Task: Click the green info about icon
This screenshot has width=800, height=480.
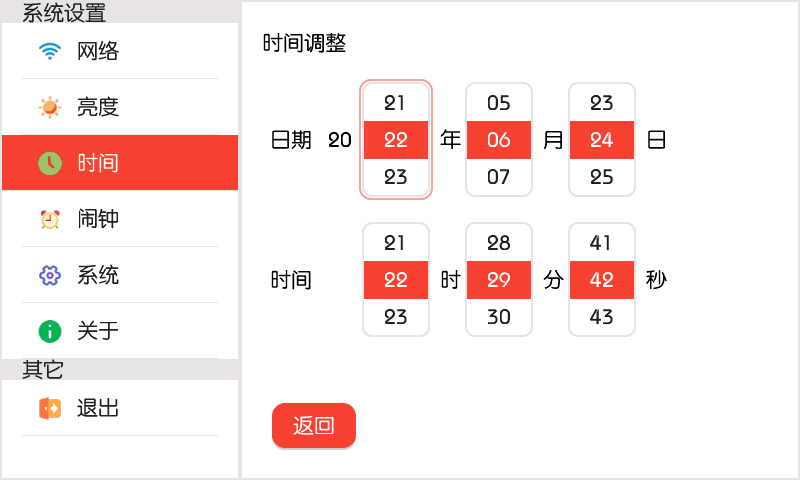Action: pyautogui.click(x=50, y=331)
